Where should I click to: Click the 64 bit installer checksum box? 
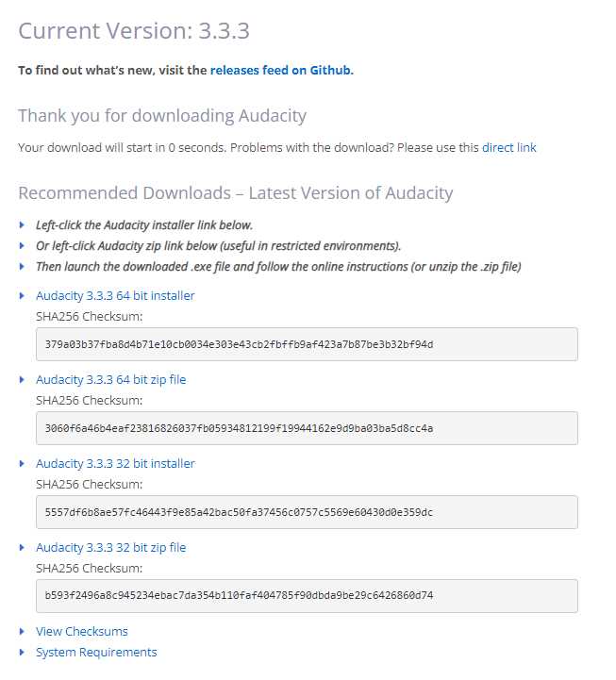pyautogui.click(x=307, y=344)
